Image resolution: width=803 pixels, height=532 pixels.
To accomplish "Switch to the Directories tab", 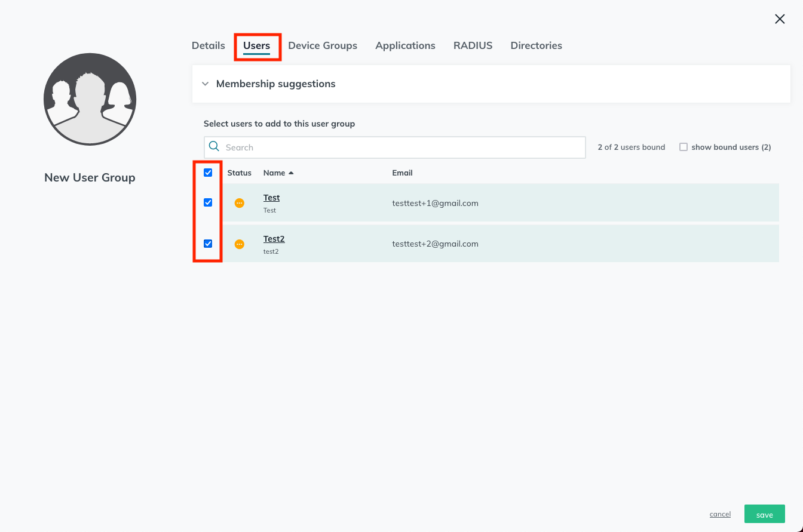I will (536, 45).
